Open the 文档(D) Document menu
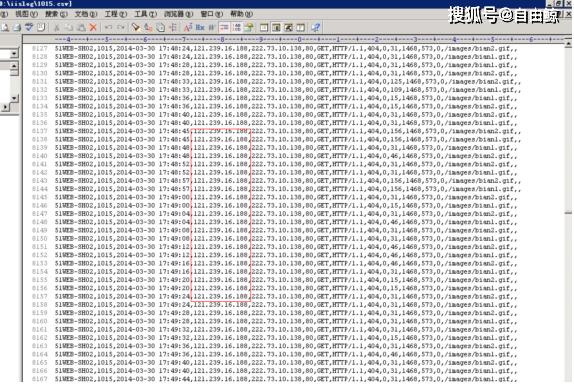The height and width of the screenshot is (392, 574). pos(86,14)
